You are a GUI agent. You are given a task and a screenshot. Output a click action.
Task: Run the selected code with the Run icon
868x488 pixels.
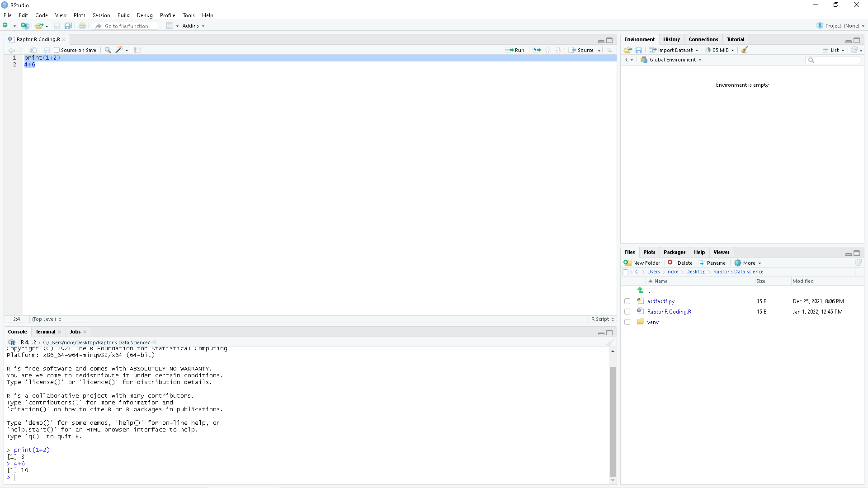(516, 50)
